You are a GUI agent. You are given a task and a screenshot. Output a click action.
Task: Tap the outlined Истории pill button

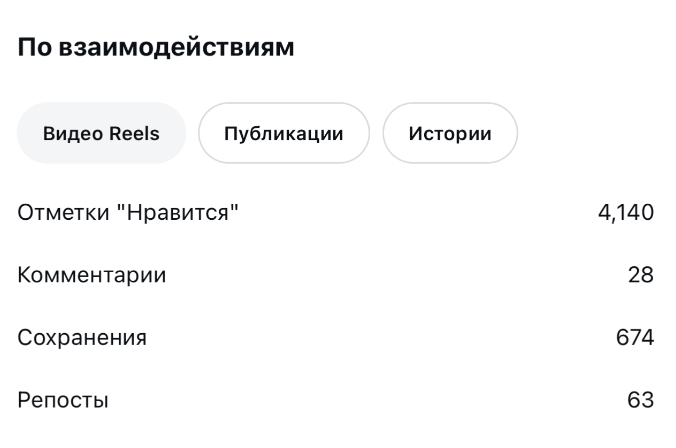[450, 133]
